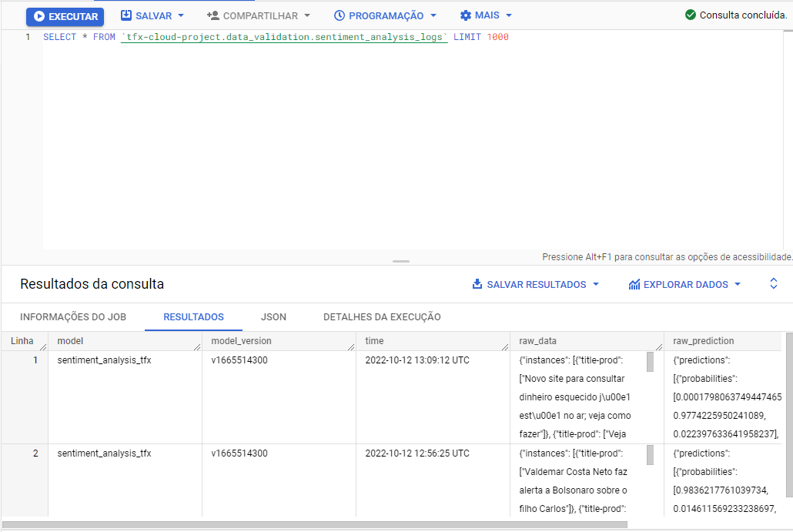Expand the COMPARTILHAR dropdown arrow

(307, 15)
